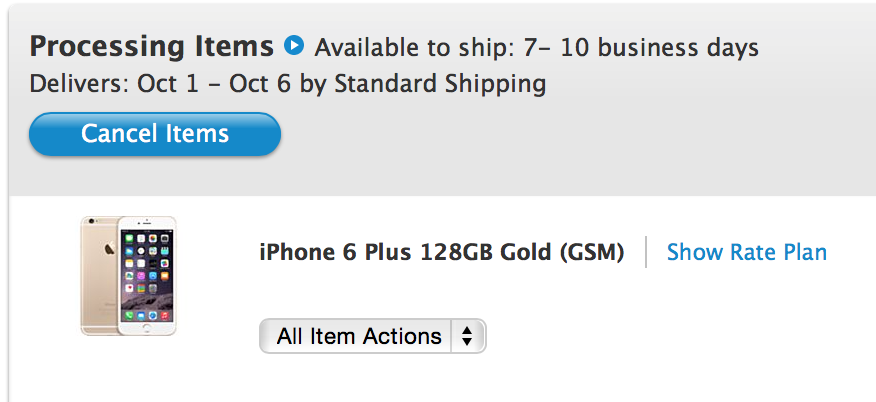Click the All Item Actions label text
The height and width of the screenshot is (402, 876).
(x=359, y=336)
